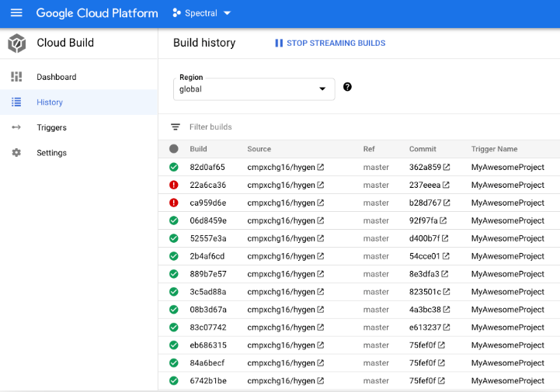Screen dimensions: 560x392
Task: Click the failed status icon for build 22a6ca36
Action: click(x=174, y=185)
